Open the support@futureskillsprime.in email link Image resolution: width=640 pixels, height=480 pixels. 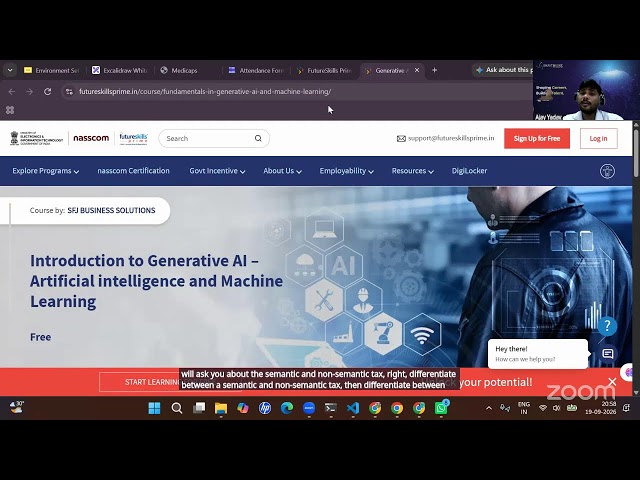click(x=451, y=138)
